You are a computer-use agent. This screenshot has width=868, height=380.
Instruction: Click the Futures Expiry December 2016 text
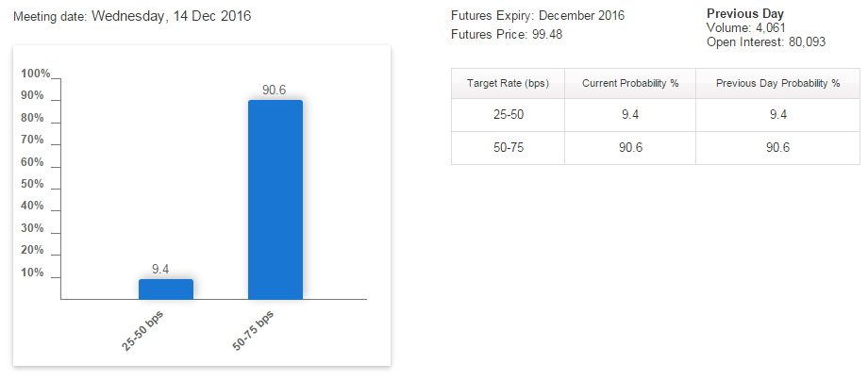[x=538, y=16]
